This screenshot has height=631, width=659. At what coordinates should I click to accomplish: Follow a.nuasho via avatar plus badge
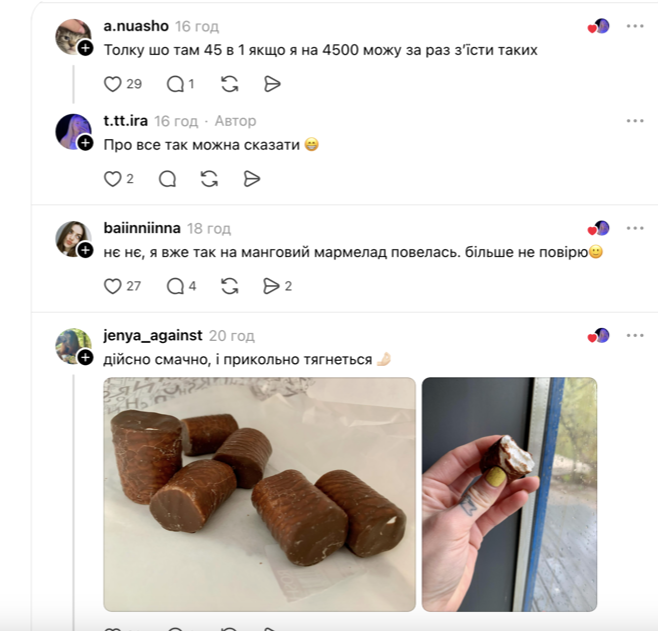click(85, 48)
